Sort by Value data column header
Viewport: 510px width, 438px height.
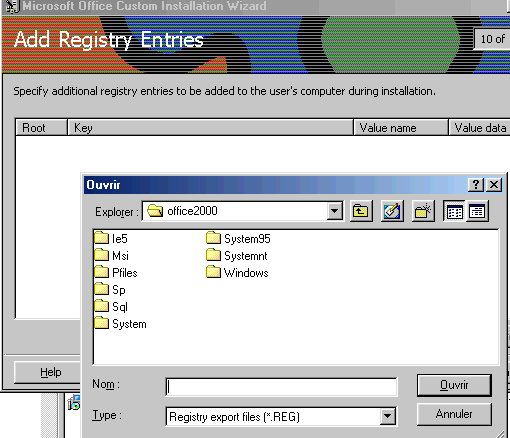pos(479,127)
